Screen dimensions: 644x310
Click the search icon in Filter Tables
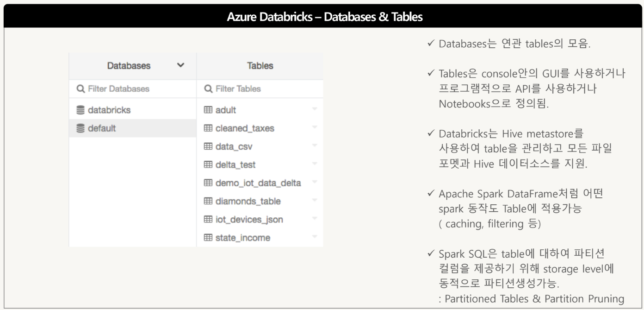(x=208, y=89)
